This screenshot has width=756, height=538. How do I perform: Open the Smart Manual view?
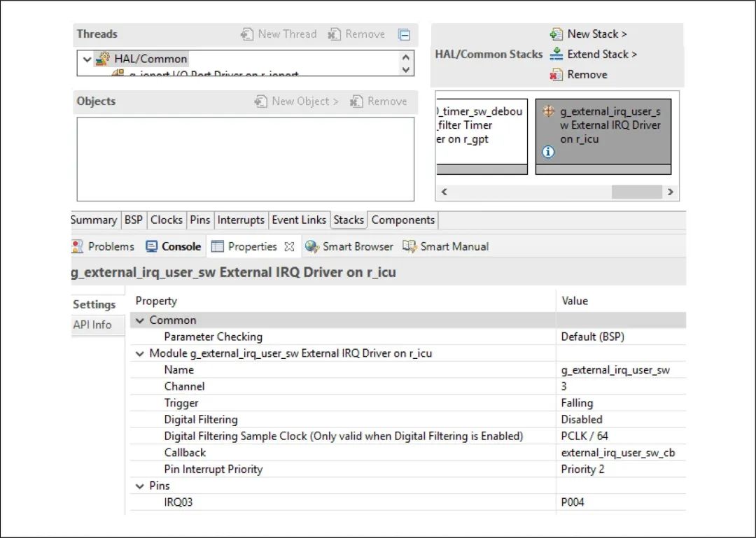[x=445, y=246]
